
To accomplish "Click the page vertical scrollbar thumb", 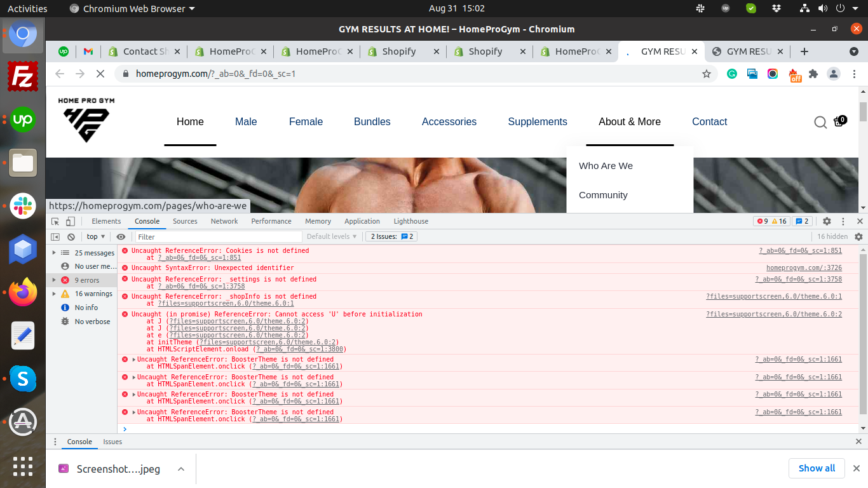I will coord(863,111).
